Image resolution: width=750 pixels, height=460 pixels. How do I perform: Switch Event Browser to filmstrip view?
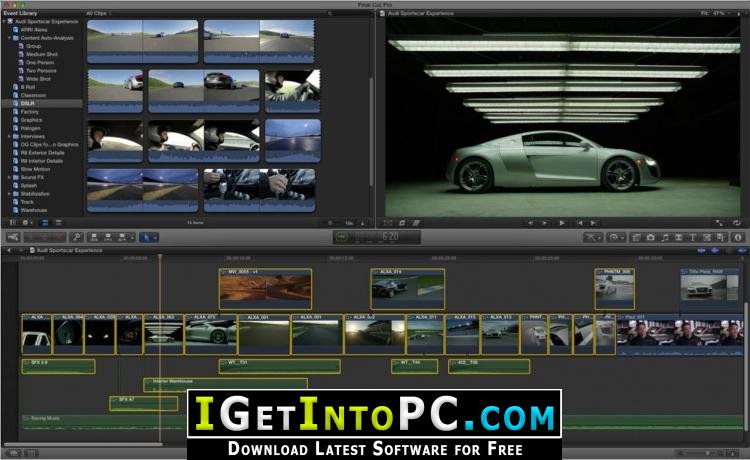click(44, 223)
